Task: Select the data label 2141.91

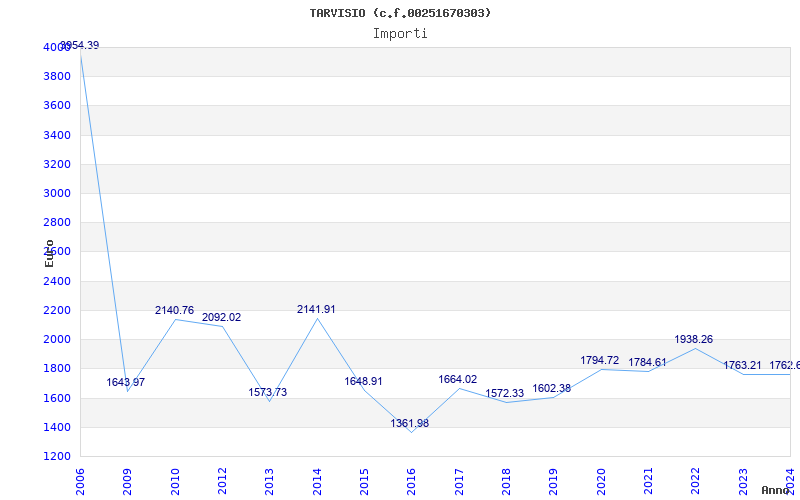Action: coord(316,309)
